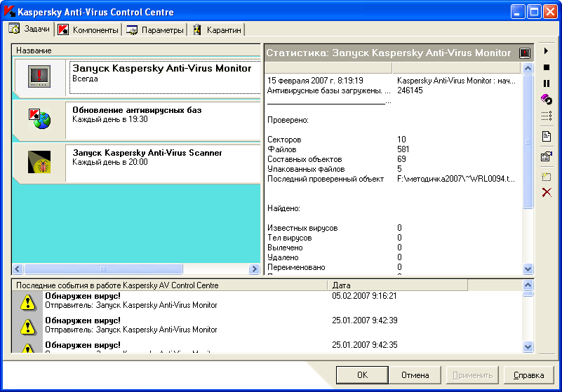
Task: Click events list scroll down arrow
Action: click(528, 346)
